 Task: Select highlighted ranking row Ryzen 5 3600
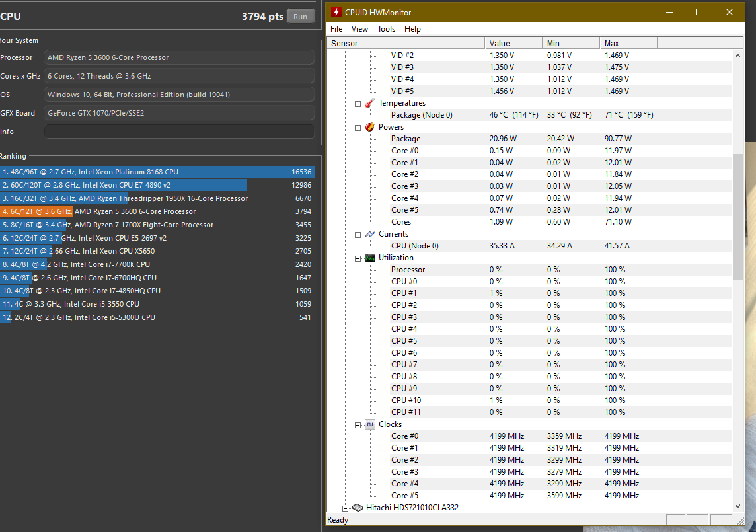157,211
